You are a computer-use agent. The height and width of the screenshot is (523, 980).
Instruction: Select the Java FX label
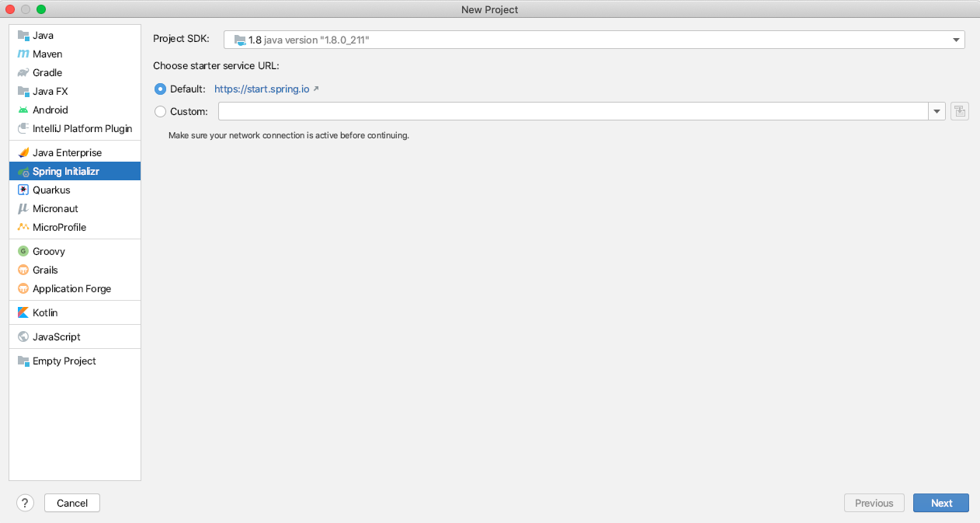click(x=50, y=91)
